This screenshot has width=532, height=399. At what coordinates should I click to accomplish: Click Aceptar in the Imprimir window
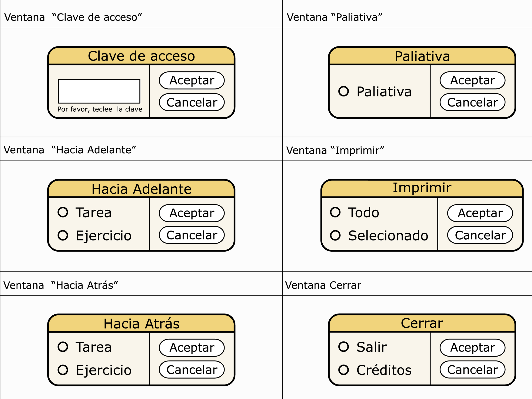tap(480, 213)
